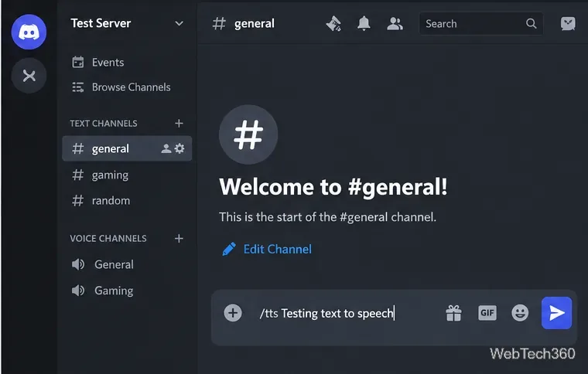Click the calendar icon beside Events
Image resolution: width=588 pixels, height=374 pixels.
[x=78, y=62]
